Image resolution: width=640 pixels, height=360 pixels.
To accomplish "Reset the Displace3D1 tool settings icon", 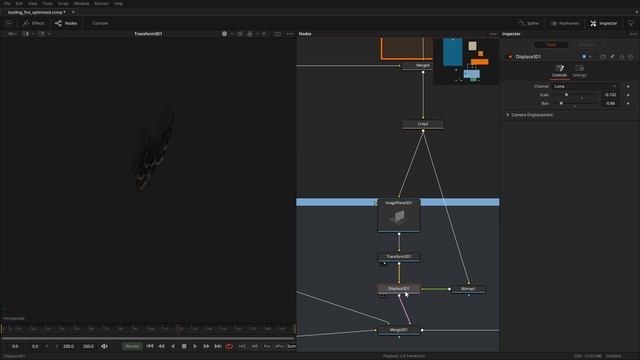I will coord(631,57).
